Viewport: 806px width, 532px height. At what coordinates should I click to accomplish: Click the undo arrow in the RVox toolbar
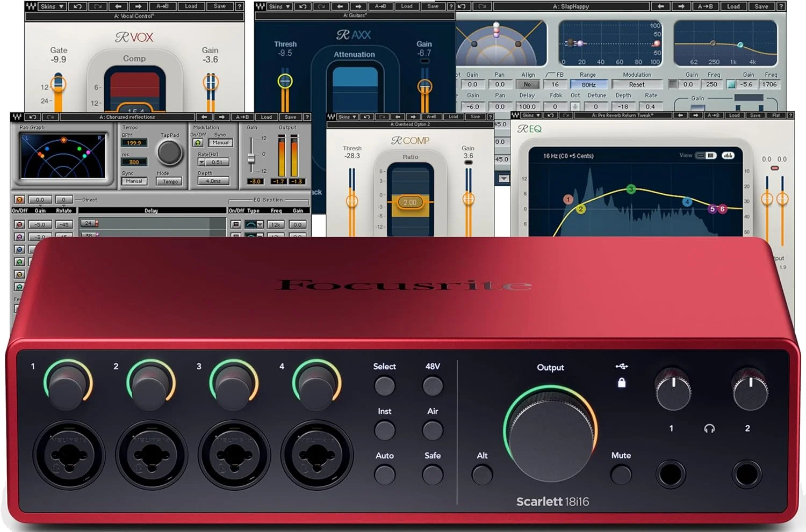tap(78, 6)
